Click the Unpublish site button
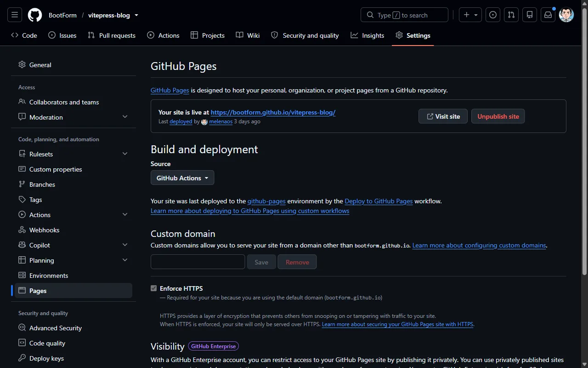 pos(498,116)
